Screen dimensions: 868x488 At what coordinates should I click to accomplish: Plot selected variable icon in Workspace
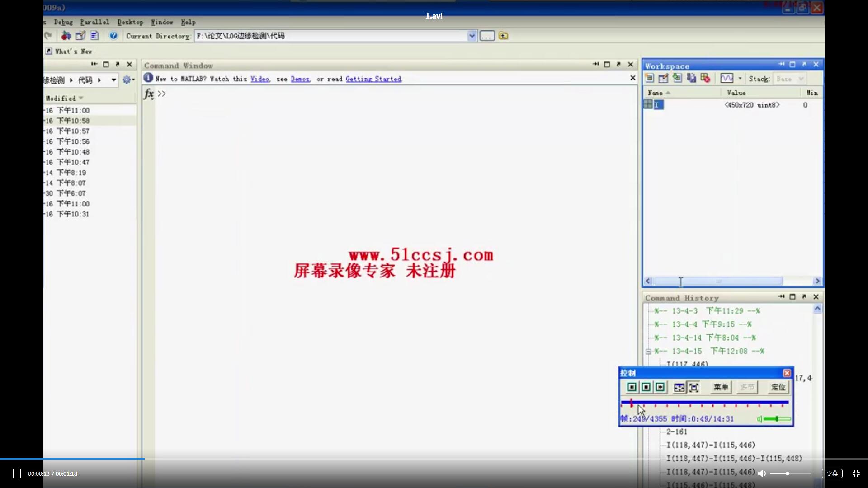coord(726,78)
